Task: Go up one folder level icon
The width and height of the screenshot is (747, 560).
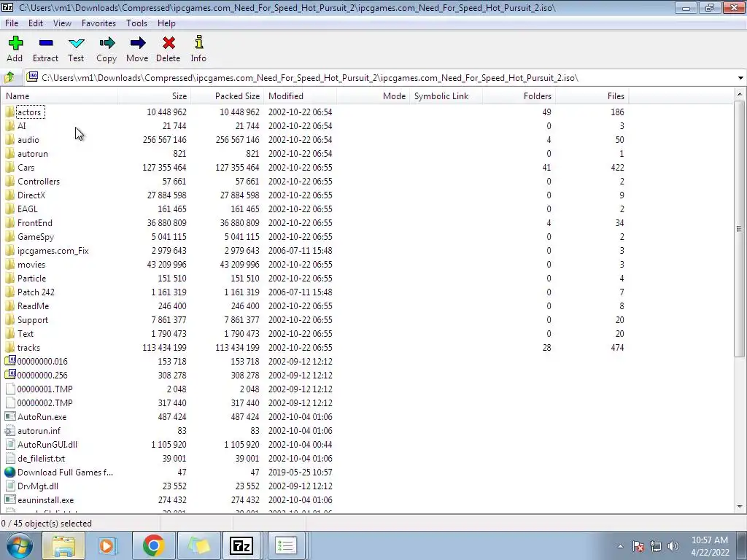Action: (x=9, y=77)
